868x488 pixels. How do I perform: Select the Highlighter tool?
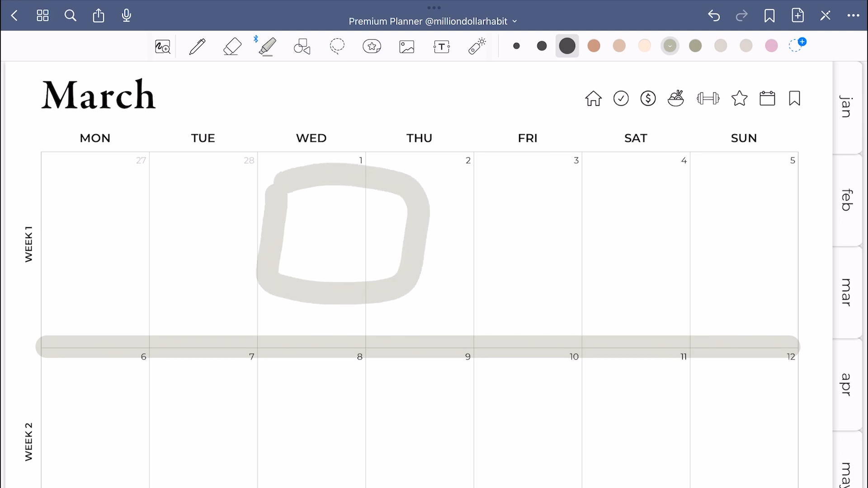(x=267, y=46)
